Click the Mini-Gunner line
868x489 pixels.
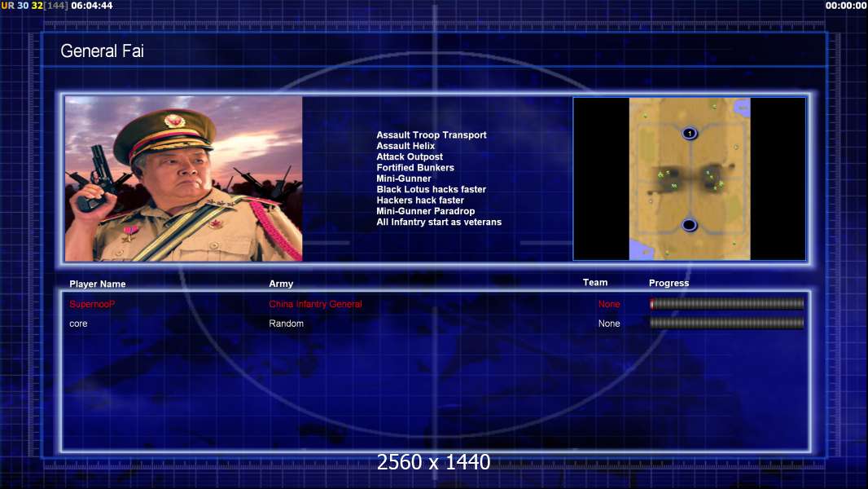pyautogui.click(x=404, y=178)
